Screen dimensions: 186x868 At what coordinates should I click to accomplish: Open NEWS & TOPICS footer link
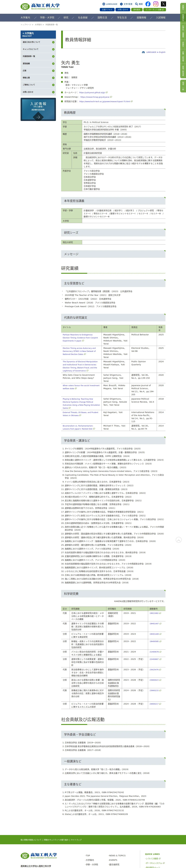[117, 856]
